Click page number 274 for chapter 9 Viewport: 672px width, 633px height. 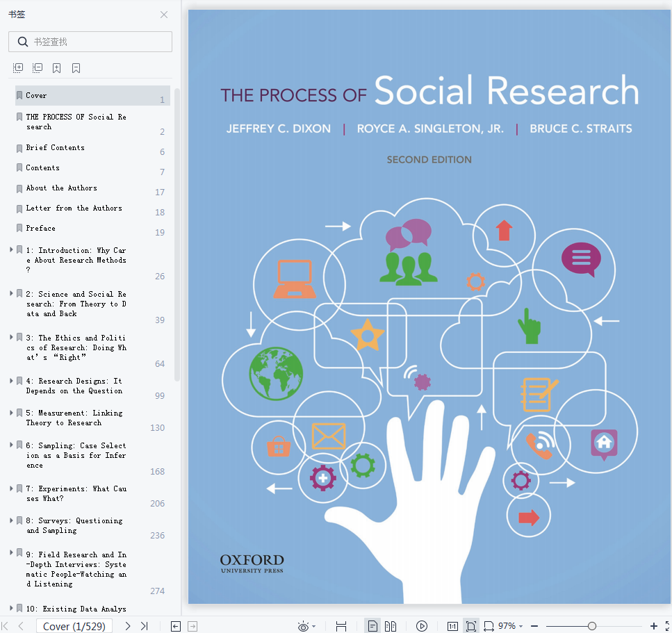pyautogui.click(x=157, y=591)
